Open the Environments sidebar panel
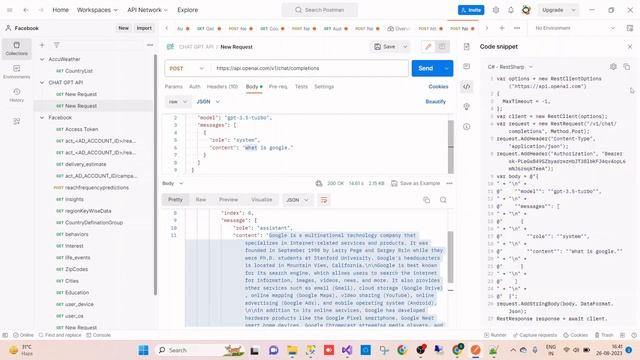 click(16, 72)
